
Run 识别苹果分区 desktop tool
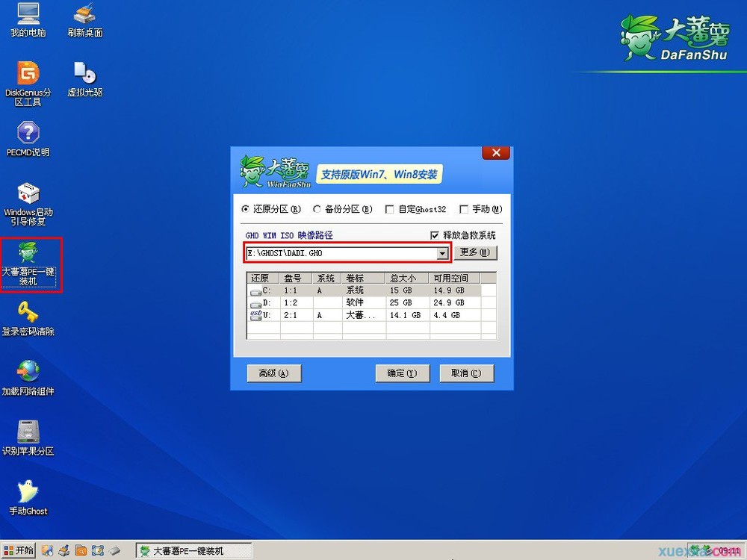coord(28,433)
